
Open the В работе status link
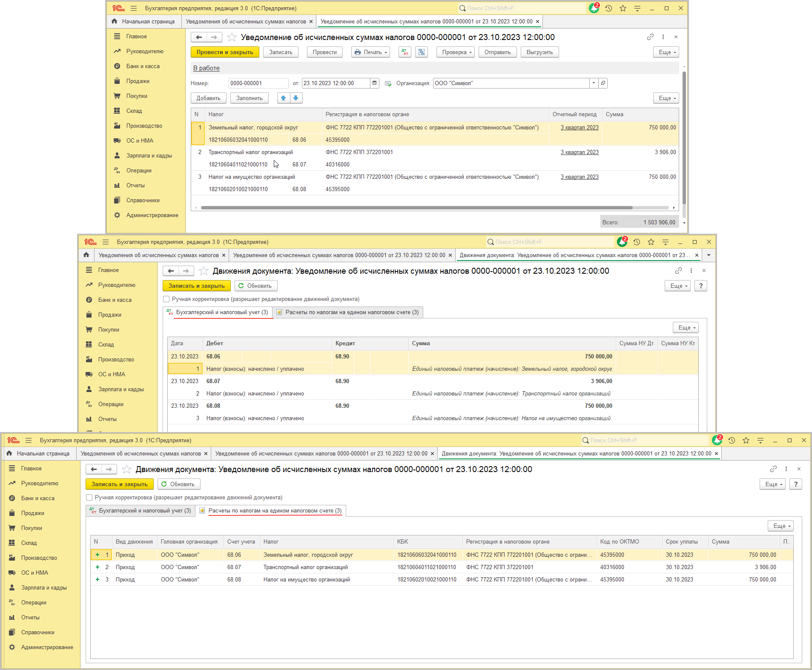(x=207, y=68)
